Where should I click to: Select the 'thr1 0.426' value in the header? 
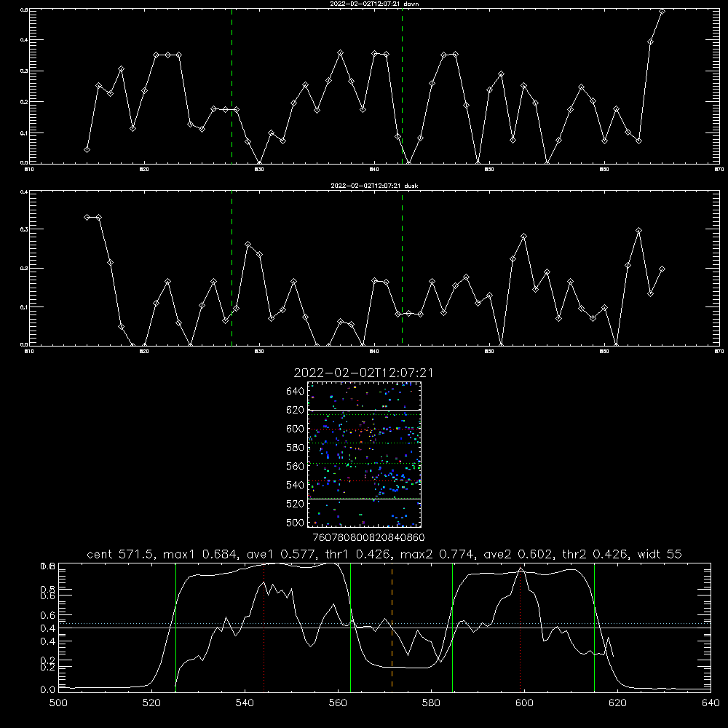click(x=356, y=554)
